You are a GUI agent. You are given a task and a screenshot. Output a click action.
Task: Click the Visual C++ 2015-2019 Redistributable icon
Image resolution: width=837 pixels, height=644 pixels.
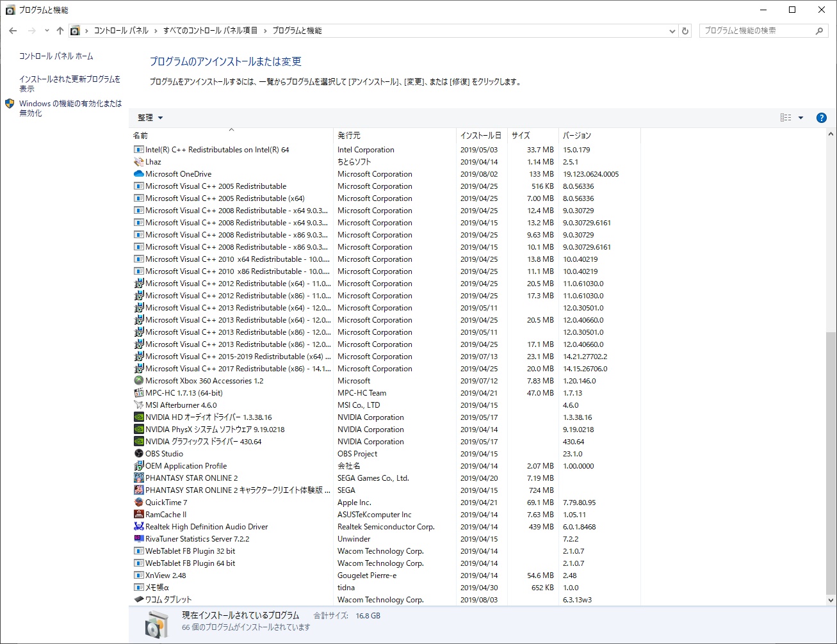139,357
